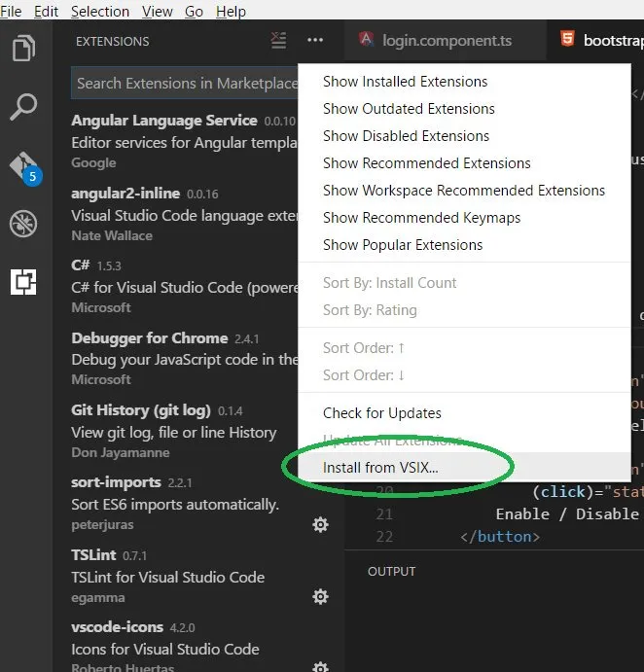Open the Explorer view in activity bar
Screen dimensions: 644x672
click(x=23, y=48)
